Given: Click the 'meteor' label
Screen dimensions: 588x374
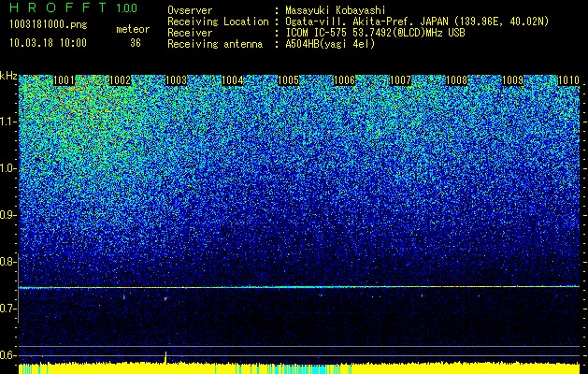Looking at the screenshot, I should (x=133, y=29).
